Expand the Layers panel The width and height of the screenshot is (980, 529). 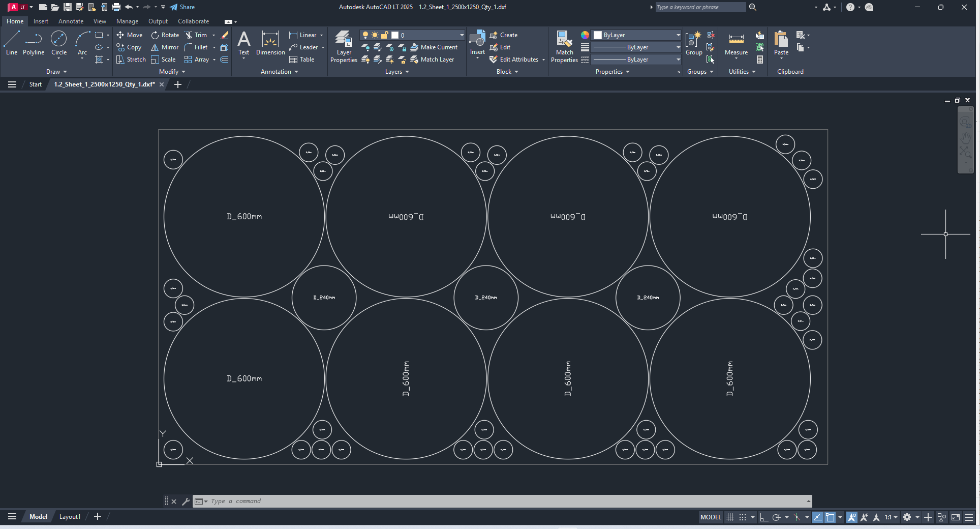[397, 72]
